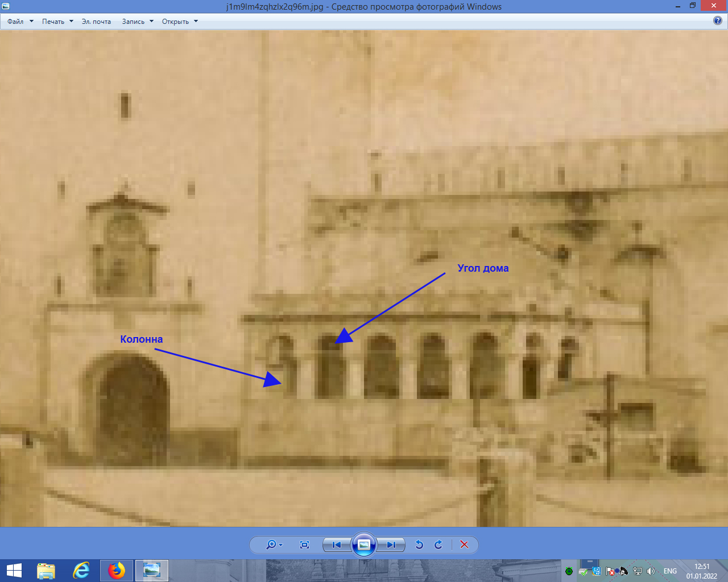
Task: Go to the previous photo
Action: [x=336, y=544]
